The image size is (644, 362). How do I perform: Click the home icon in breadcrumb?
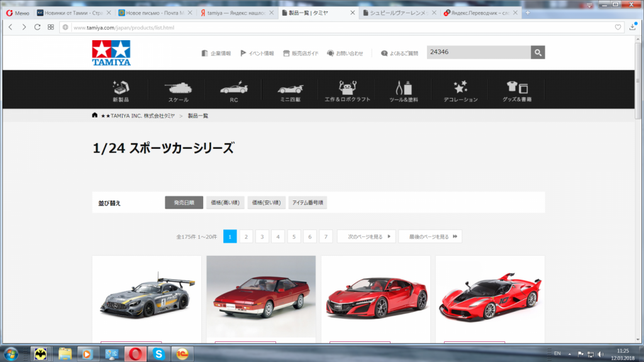pyautogui.click(x=95, y=116)
